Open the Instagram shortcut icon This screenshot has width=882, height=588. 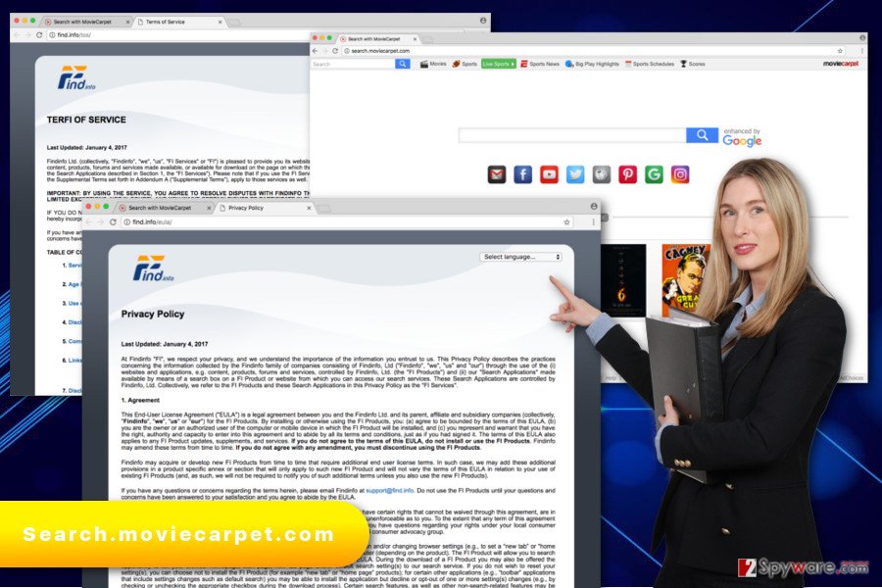point(680,175)
